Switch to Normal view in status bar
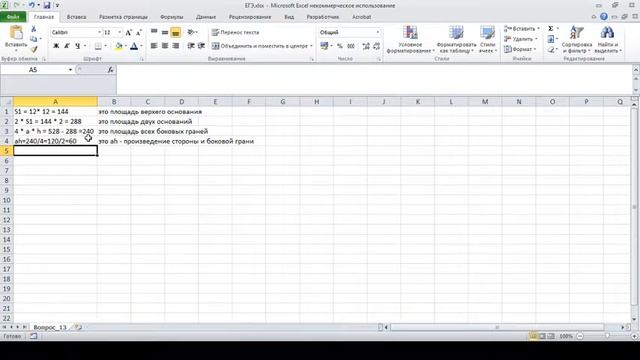 point(533,336)
